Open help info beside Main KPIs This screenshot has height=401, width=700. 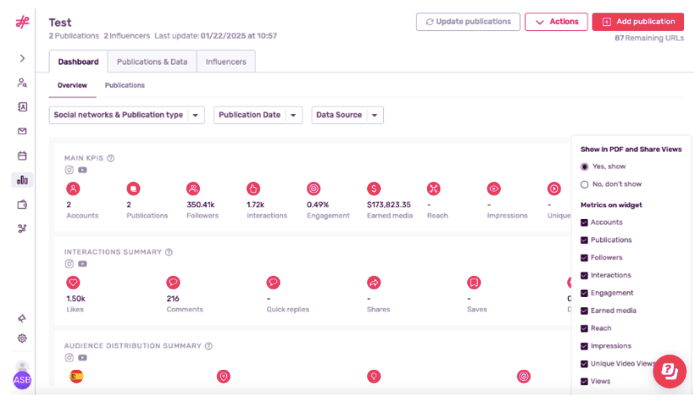point(111,157)
